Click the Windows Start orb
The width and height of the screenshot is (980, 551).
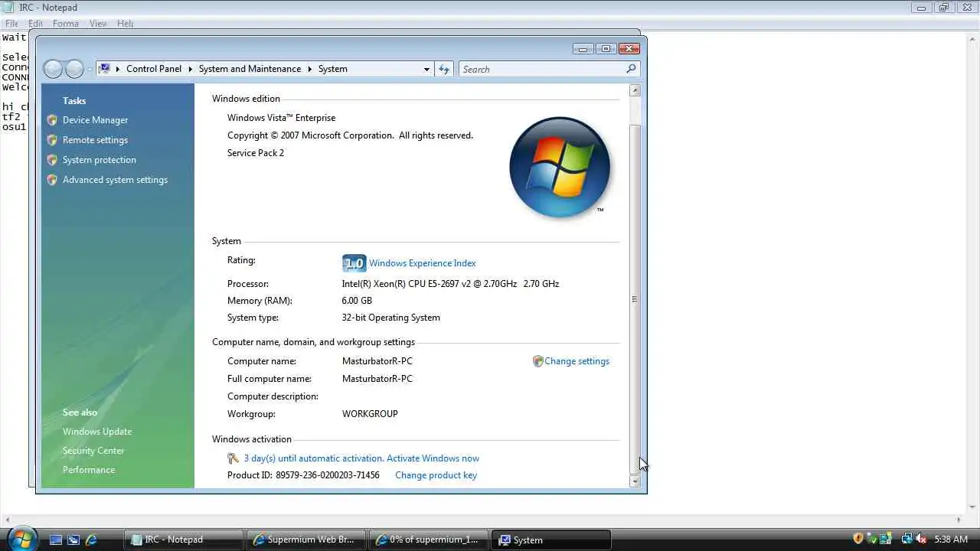tap(21, 539)
